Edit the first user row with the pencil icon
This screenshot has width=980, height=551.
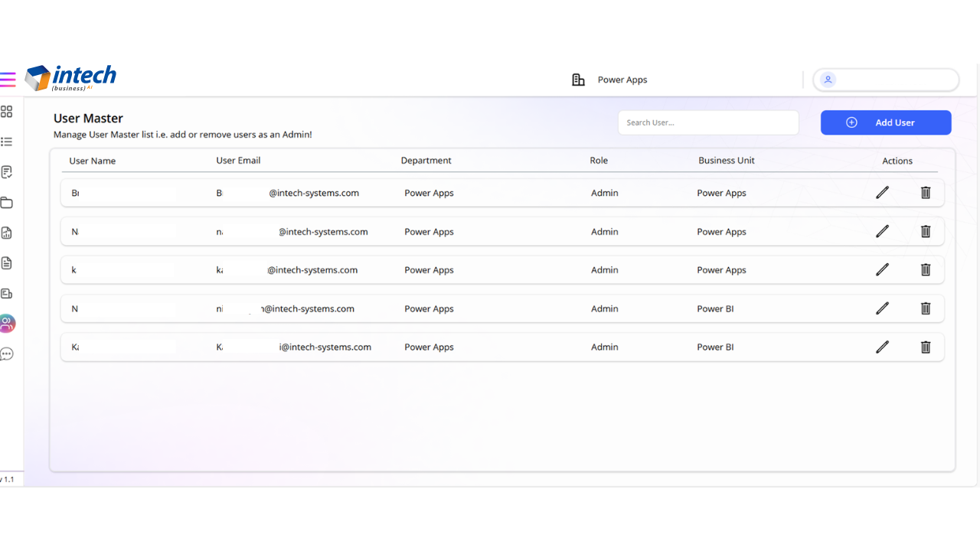coord(882,193)
